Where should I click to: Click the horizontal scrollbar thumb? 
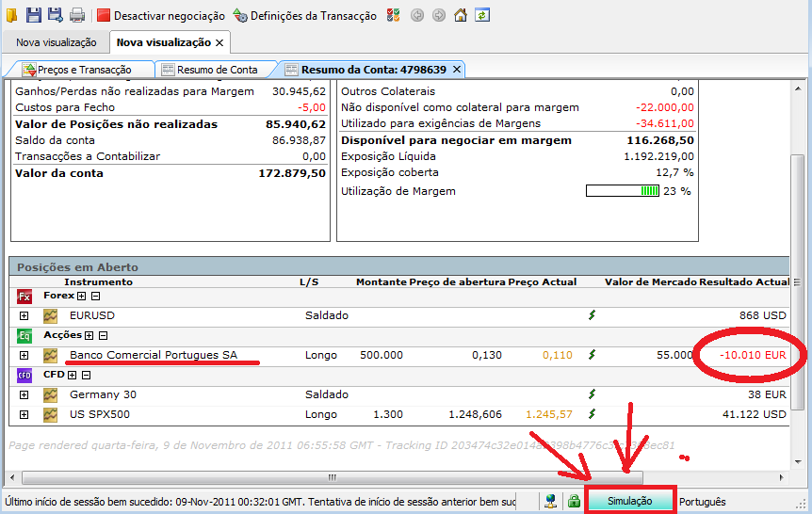tap(332, 477)
